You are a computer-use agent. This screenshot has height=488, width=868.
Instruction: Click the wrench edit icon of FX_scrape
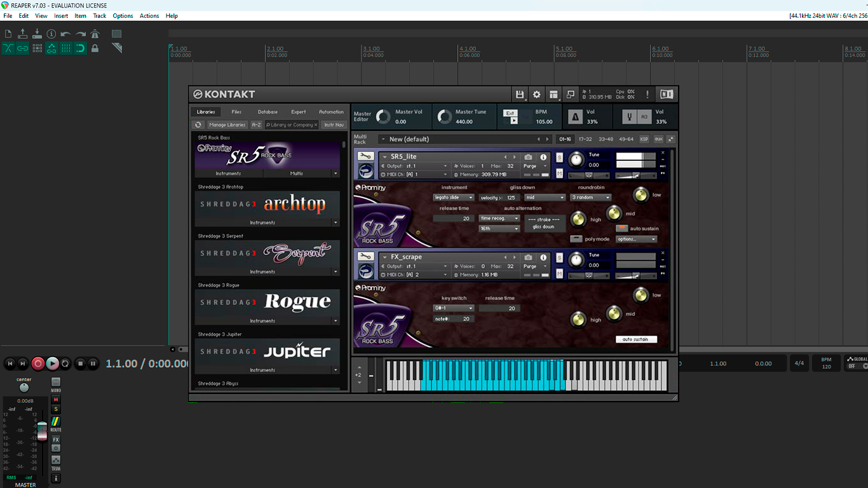(365, 257)
